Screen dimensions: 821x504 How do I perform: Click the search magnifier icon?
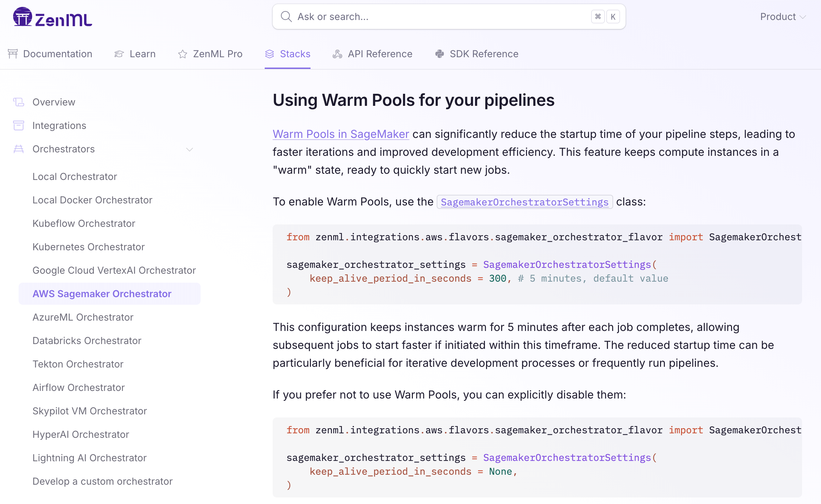(x=286, y=17)
